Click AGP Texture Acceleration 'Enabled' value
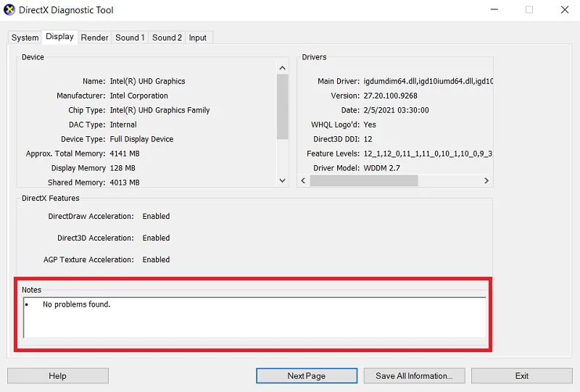Viewport: 580px width, 392px height. point(156,259)
